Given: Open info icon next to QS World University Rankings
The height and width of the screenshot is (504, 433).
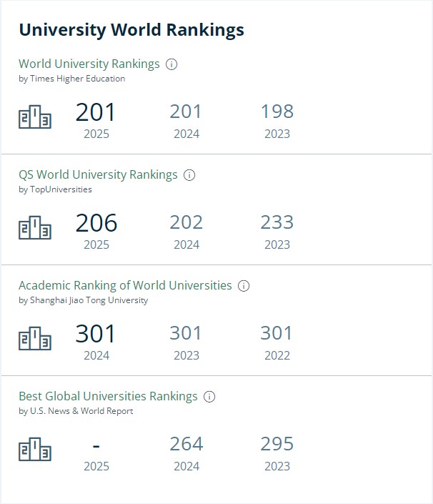Looking at the screenshot, I should [x=189, y=175].
